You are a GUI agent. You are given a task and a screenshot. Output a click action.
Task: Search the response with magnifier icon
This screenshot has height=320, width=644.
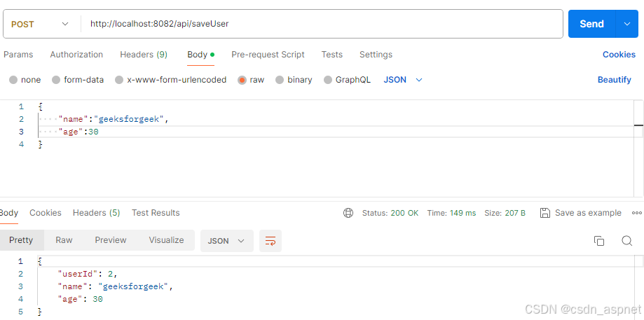pyautogui.click(x=626, y=241)
